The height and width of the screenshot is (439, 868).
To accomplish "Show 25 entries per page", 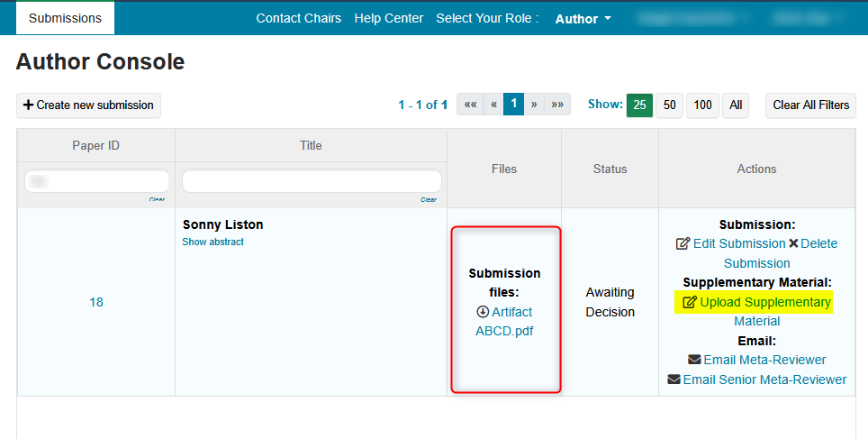I will pos(639,105).
